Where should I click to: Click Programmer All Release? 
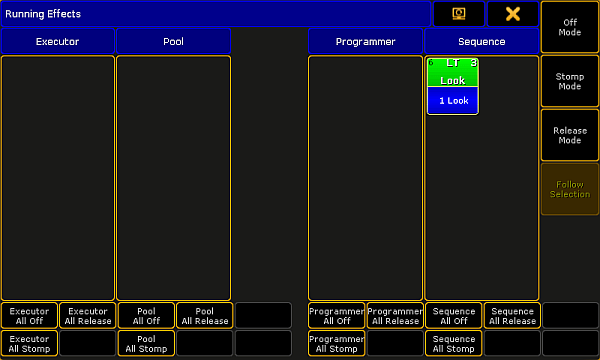pyautogui.click(x=395, y=316)
